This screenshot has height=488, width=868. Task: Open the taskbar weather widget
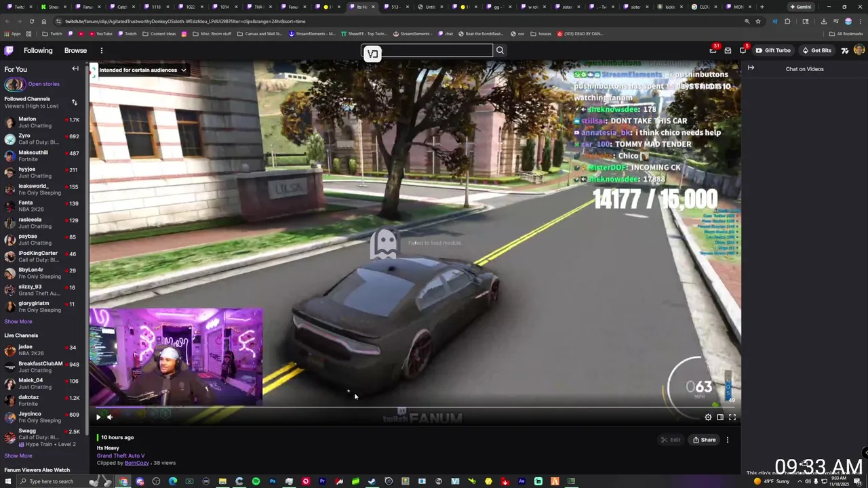[772, 481]
